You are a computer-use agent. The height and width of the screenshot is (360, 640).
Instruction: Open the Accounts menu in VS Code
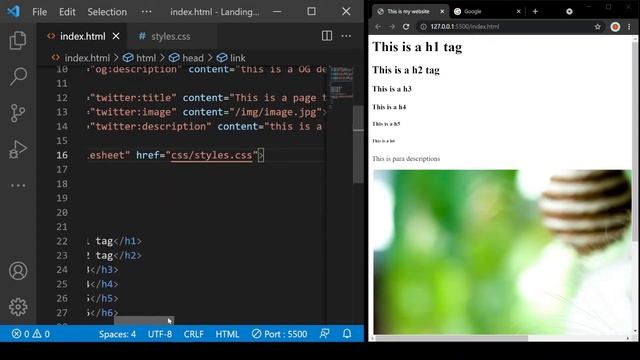pyautogui.click(x=18, y=271)
